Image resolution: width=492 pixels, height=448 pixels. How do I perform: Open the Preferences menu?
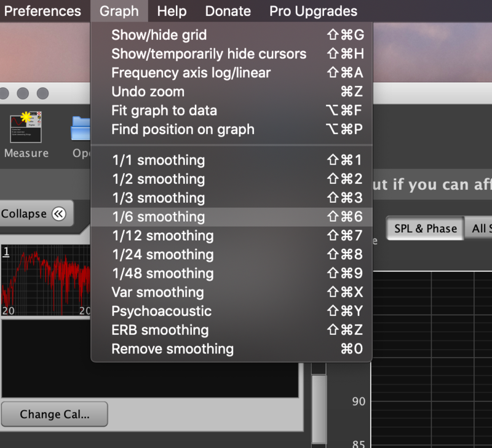pyautogui.click(x=42, y=11)
